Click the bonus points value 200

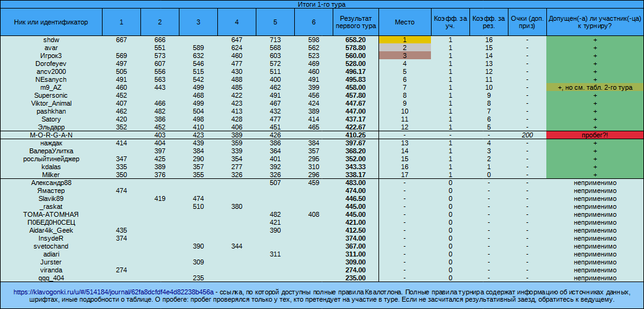(x=527, y=135)
